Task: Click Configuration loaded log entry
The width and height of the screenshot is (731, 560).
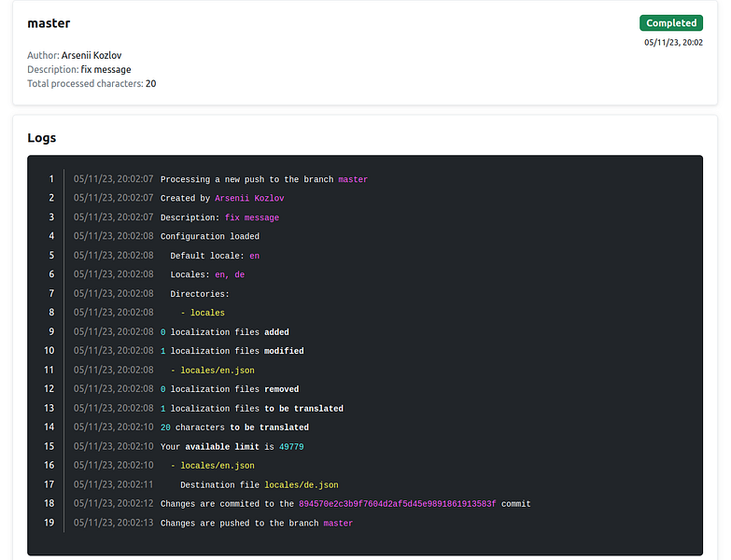Action: (x=210, y=236)
